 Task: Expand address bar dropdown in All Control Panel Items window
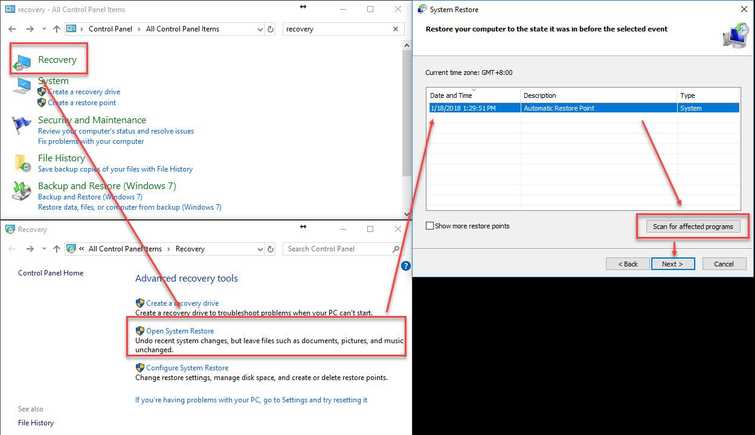260,29
